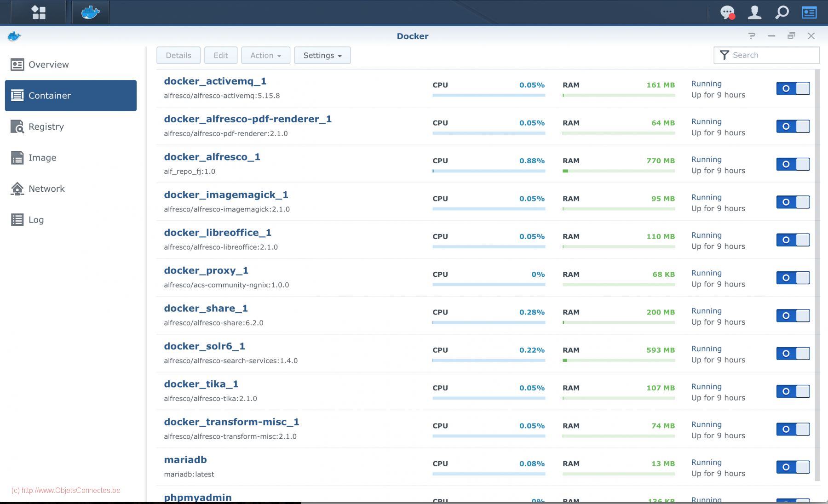The height and width of the screenshot is (504, 828).
Task: Switch to the Overview section
Action: (71, 65)
